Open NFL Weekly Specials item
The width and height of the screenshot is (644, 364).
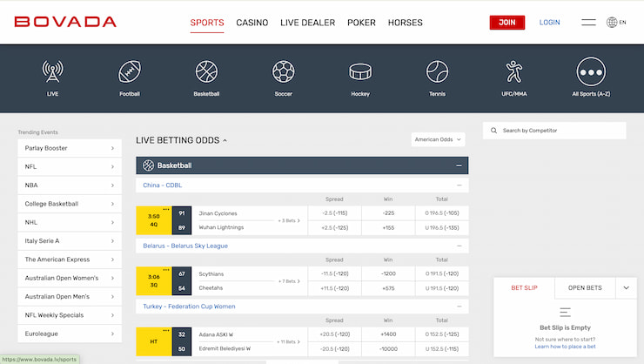pyautogui.click(x=70, y=315)
